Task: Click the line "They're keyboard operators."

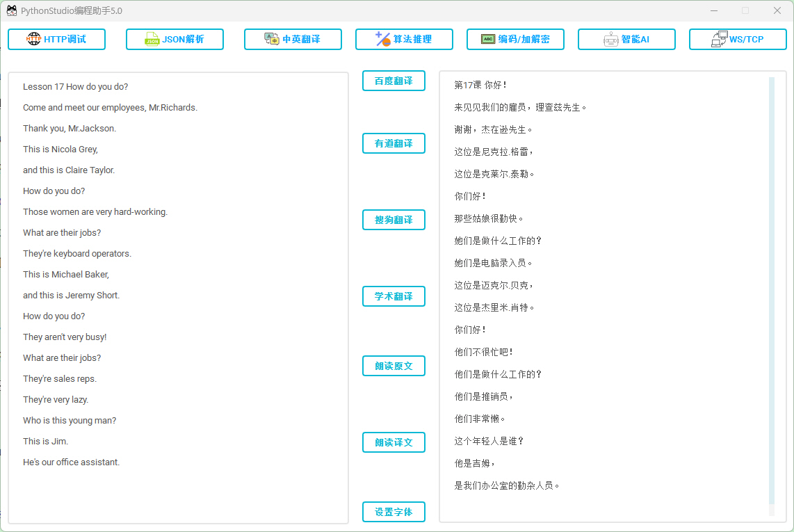Action: coord(77,254)
